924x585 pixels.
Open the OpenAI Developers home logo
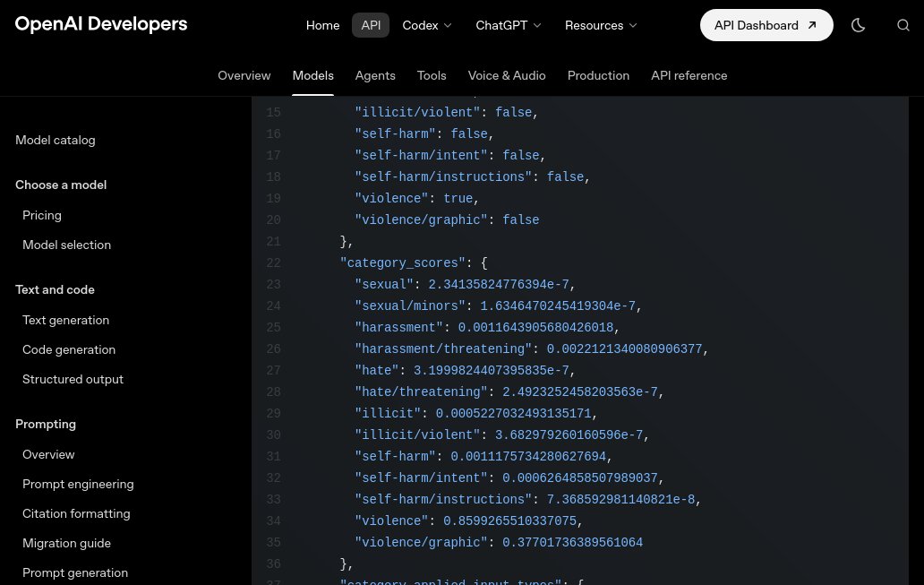coord(101,24)
